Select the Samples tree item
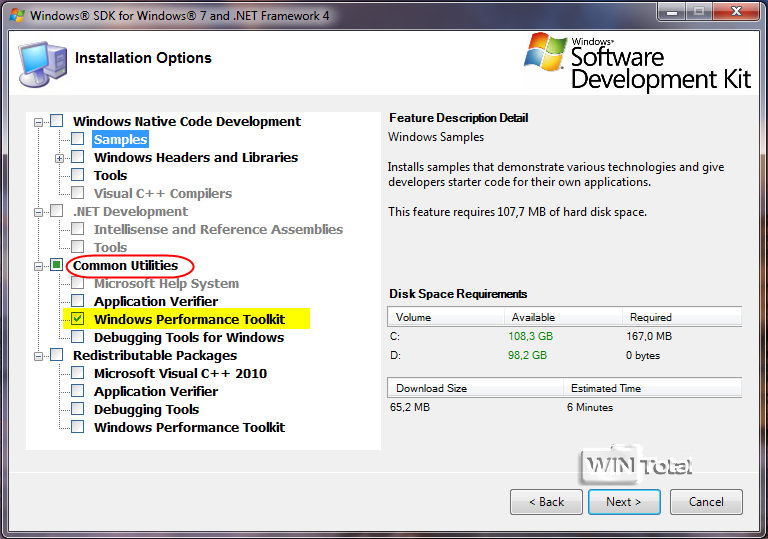768x539 pixels. click(x=120, y=139)
